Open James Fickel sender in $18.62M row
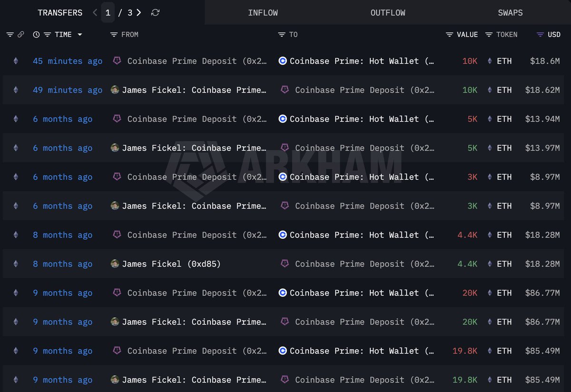Screen dimensions: 571x392 point(194,90)
